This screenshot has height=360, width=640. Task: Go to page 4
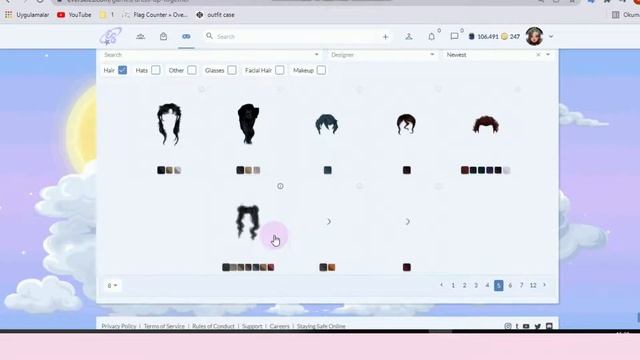pyautogui.click(x=487, y=286)
